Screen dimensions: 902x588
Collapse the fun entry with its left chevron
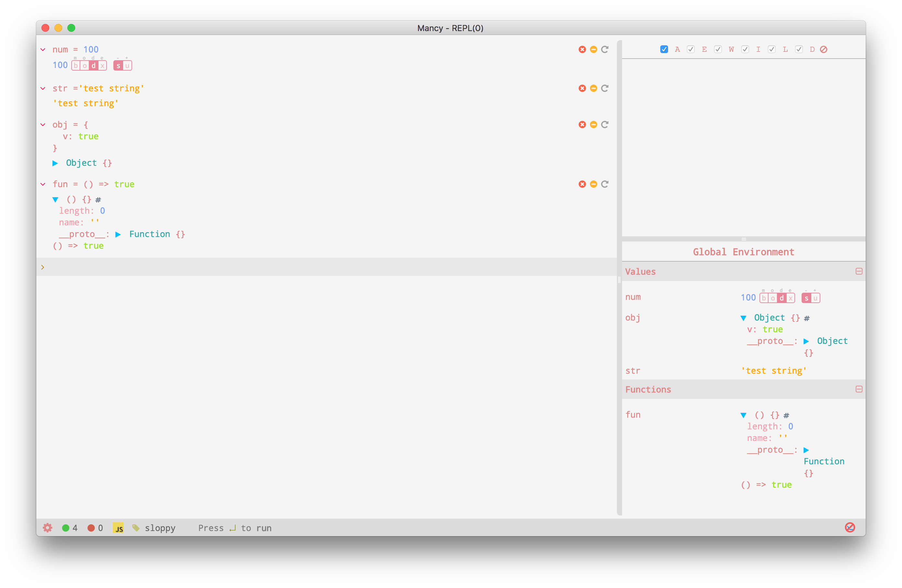click(43, 184)
